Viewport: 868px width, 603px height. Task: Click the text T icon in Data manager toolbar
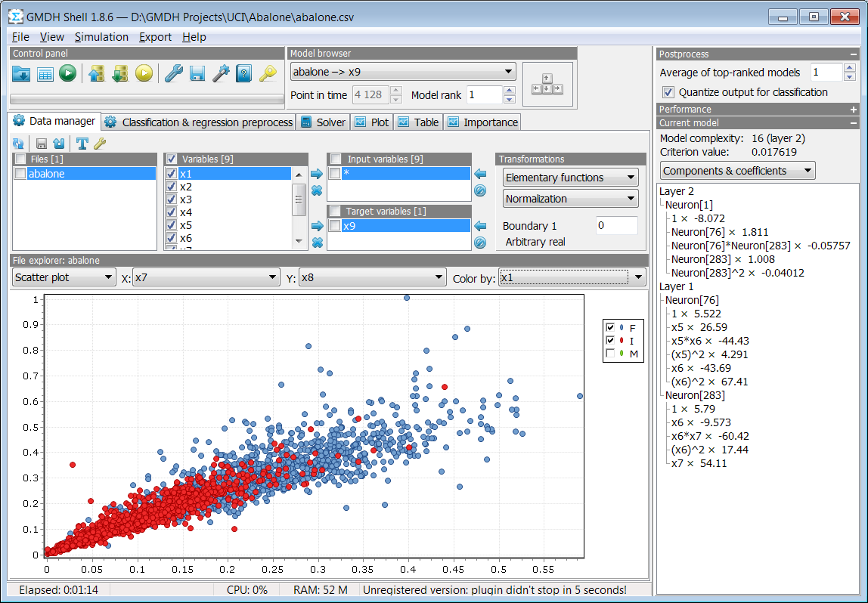pyautogui.click(x=82, y=144)
